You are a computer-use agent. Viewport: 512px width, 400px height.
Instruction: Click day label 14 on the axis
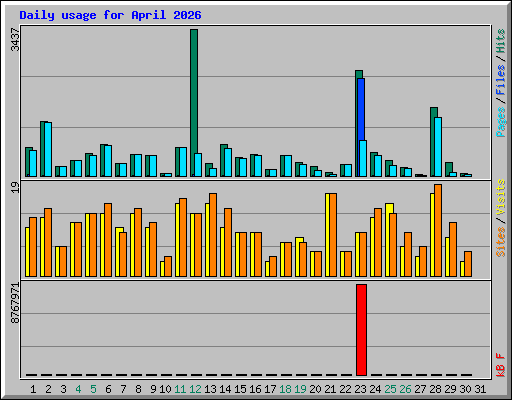(x=225, y=389)
